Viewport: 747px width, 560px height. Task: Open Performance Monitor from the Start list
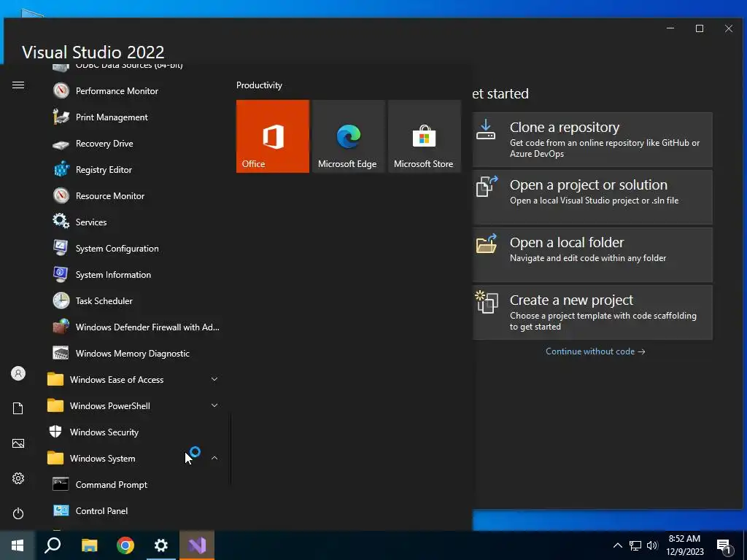pos(133,91)
